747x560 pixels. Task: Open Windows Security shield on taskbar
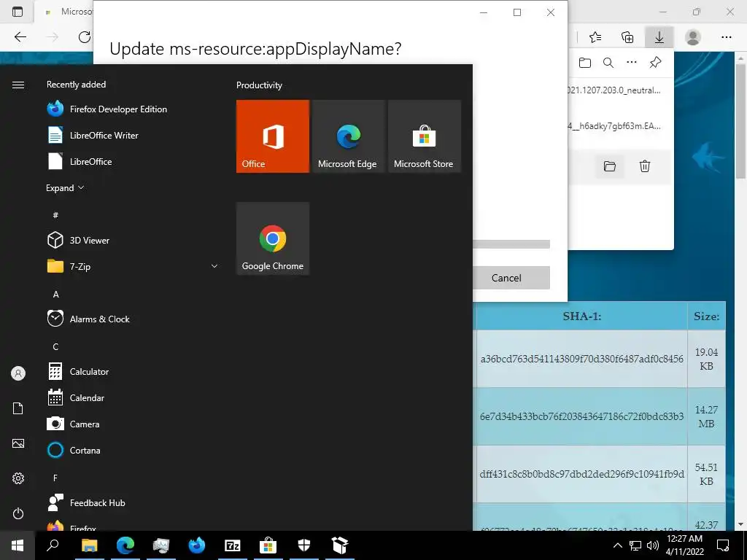(304, 545)
